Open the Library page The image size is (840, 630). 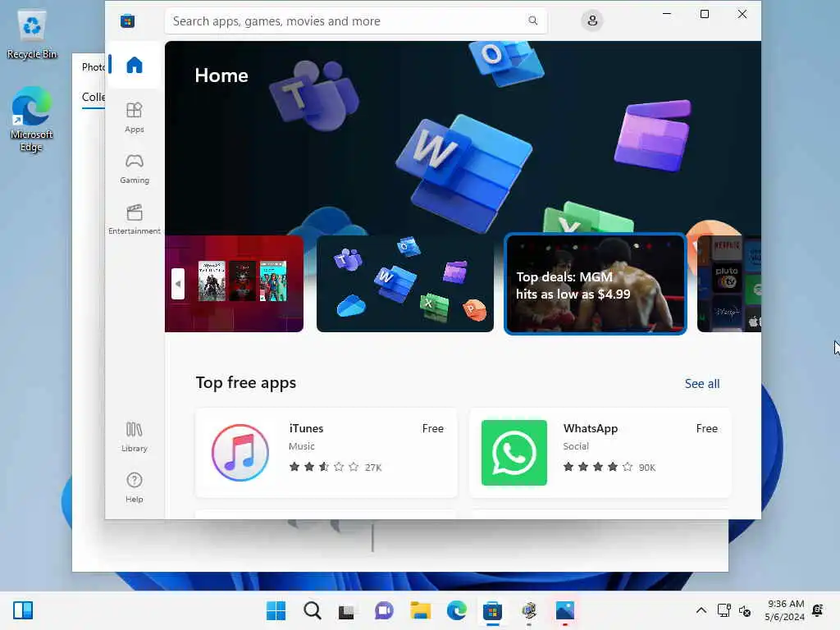(135, 437)
